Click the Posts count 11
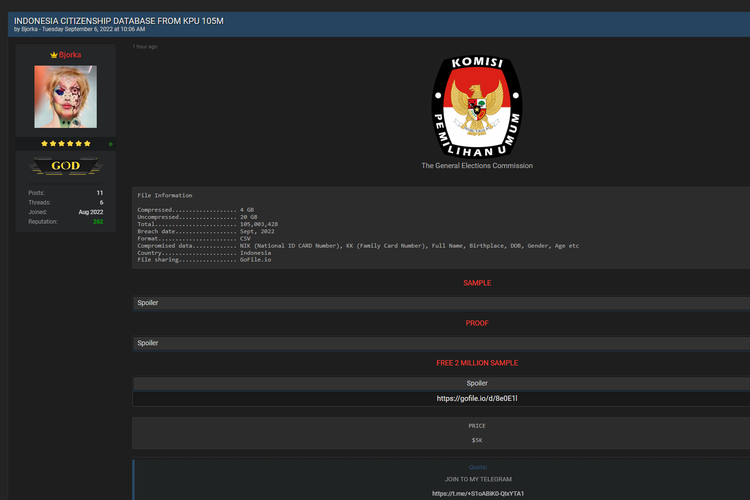 [x=100, y=193]
